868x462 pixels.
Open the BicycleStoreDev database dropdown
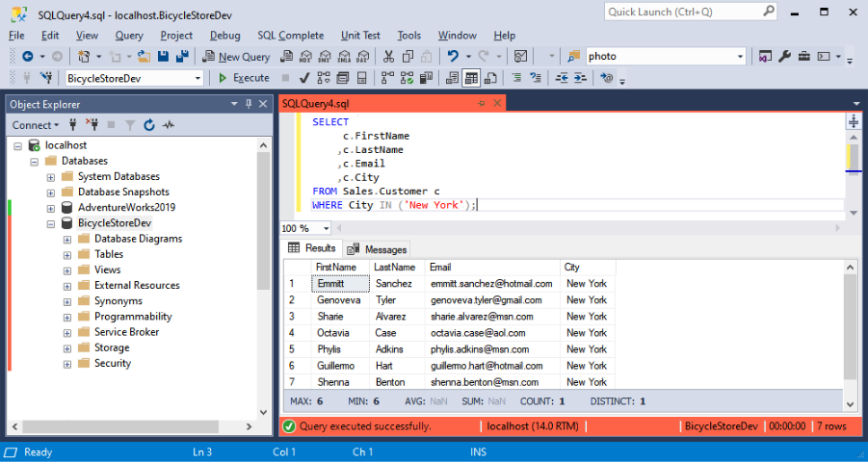click(198, 78)
